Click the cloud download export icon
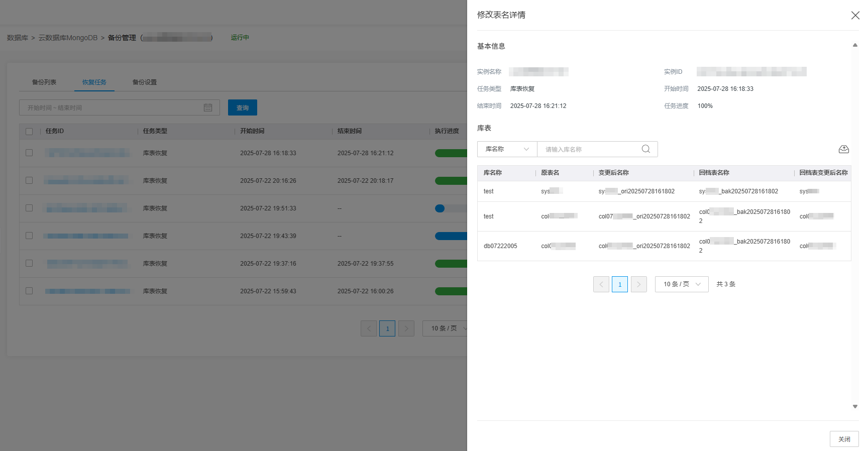868x451 pixels. pyautogui.click(x=843, y=149)
